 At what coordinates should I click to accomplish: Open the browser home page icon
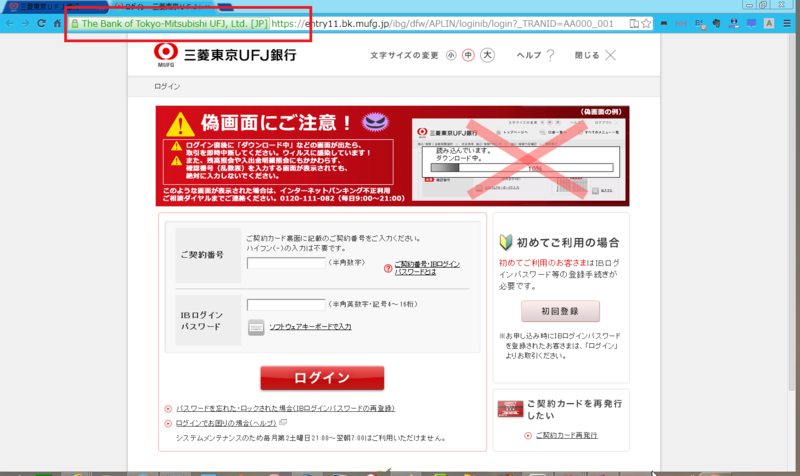(x=57, y=23)
